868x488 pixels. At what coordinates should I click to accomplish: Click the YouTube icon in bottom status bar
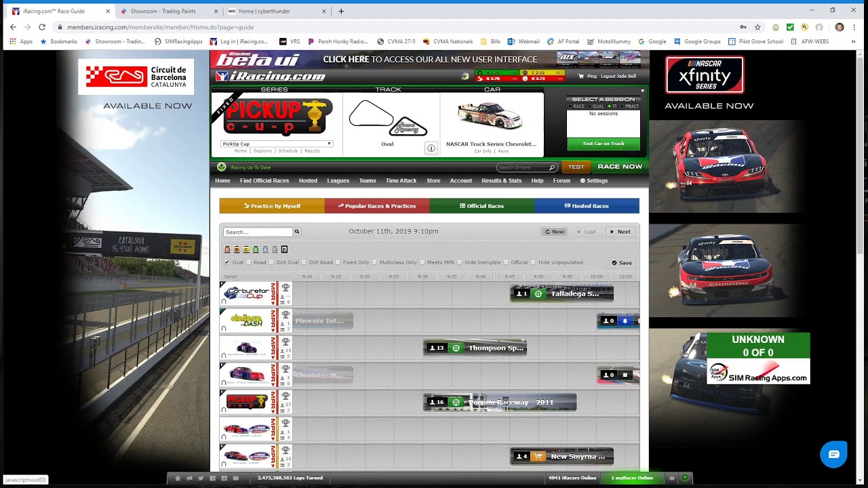coord(235,478)
